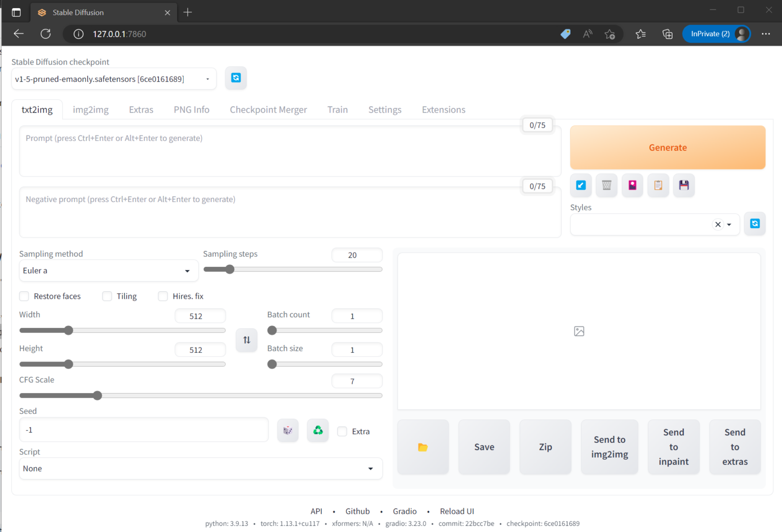Image resolution: width=782 pixels, height=532 pixels.
Task: Reuse last seed with the recycle icon
Action: [x=318, y=431]
